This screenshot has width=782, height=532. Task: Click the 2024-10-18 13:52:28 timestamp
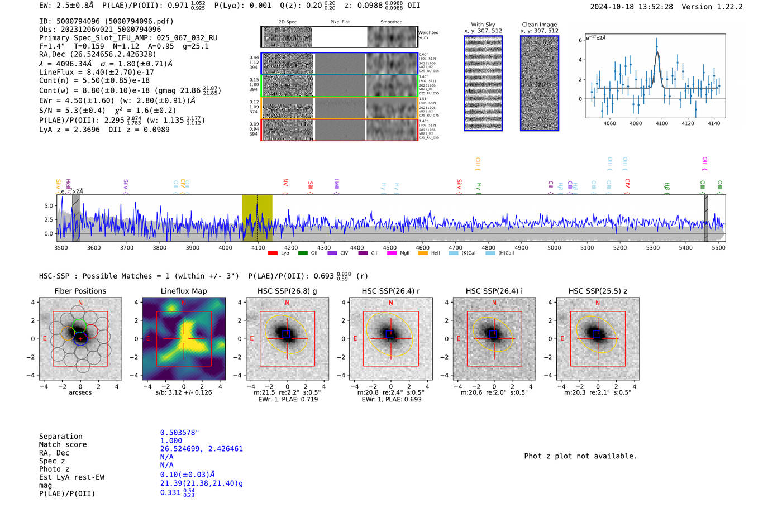[x=632, y=7]
